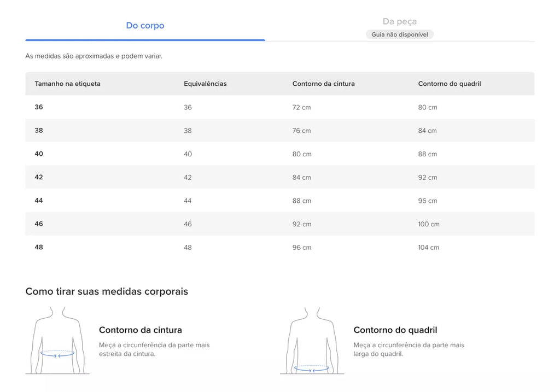Click the Contorno da cintura instructions heading

coord(141,330)
